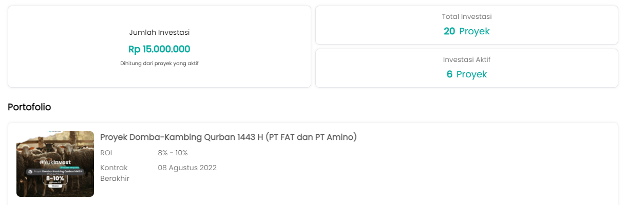
Task: Click the note "Dihitung dari proyek yang aktif"
Action: [159, 64]
